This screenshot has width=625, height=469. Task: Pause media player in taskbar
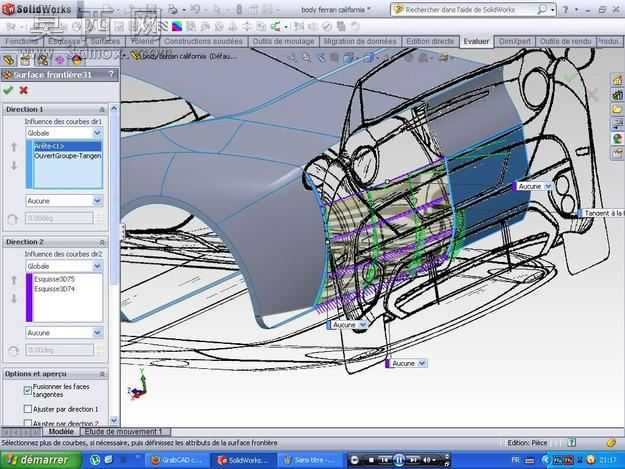tap(399, 460)
